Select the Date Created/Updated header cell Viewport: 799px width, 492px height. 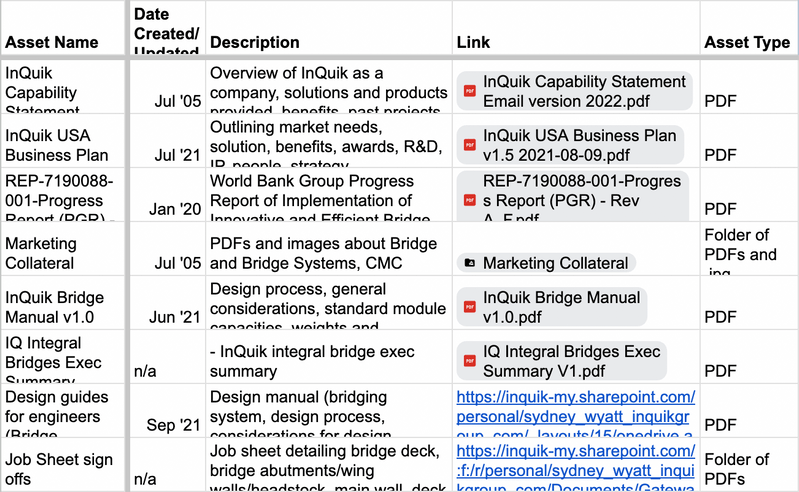(166, 28)
